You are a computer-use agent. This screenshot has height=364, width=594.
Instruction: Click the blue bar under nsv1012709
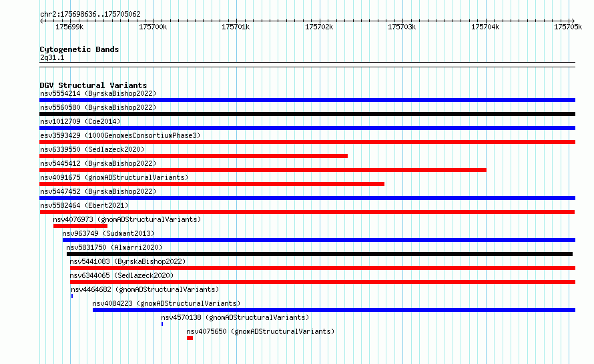(307, 128)
